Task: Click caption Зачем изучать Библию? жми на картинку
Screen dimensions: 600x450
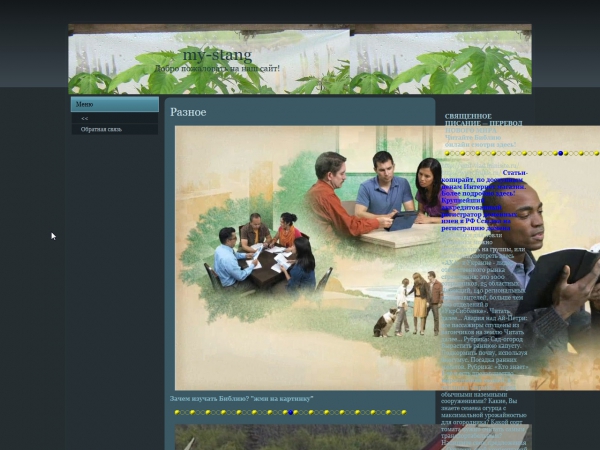Action: (241, 399)
